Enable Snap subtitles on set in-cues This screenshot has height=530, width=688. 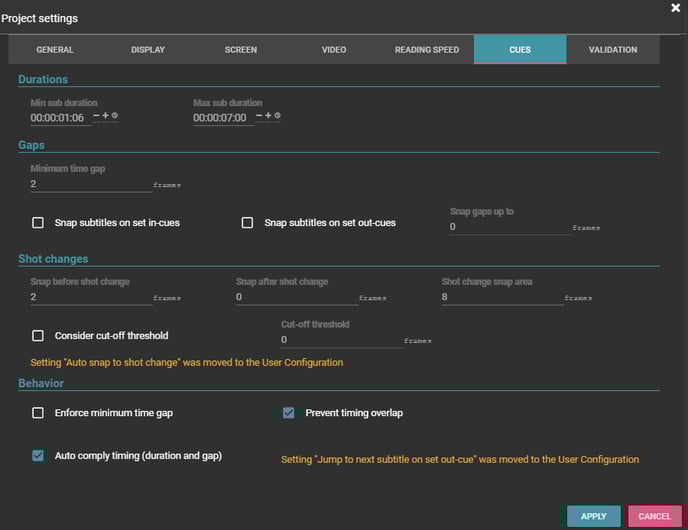click(38, 223)
